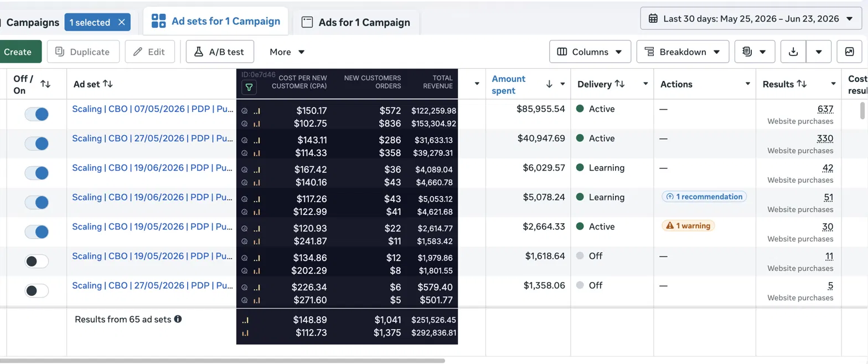The height and width of the screenshot is (364, 868).
Task: Switch to the Ads for 1 Campaign tab
Action: coord(356,22)
